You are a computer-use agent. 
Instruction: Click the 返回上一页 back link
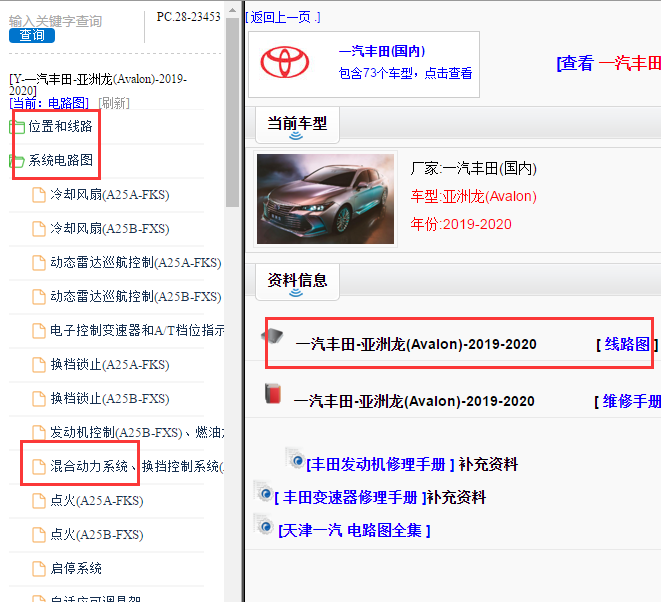tap(283, 17)
